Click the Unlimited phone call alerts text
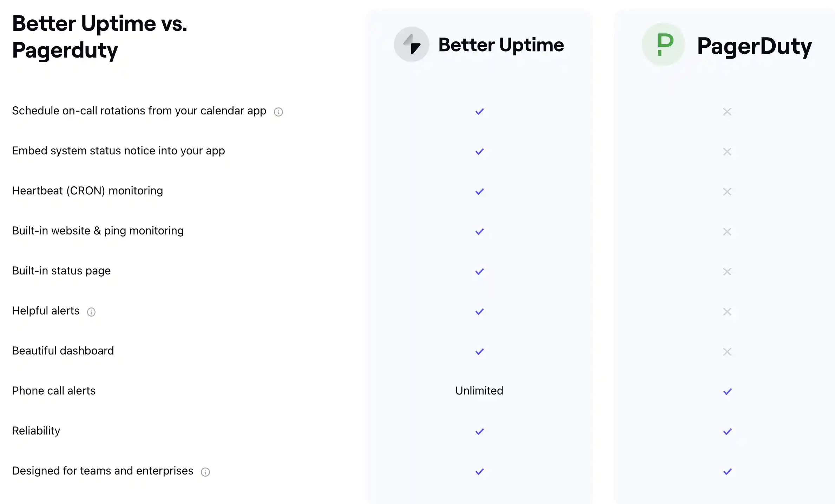835x504 pixels. [479, 391]
